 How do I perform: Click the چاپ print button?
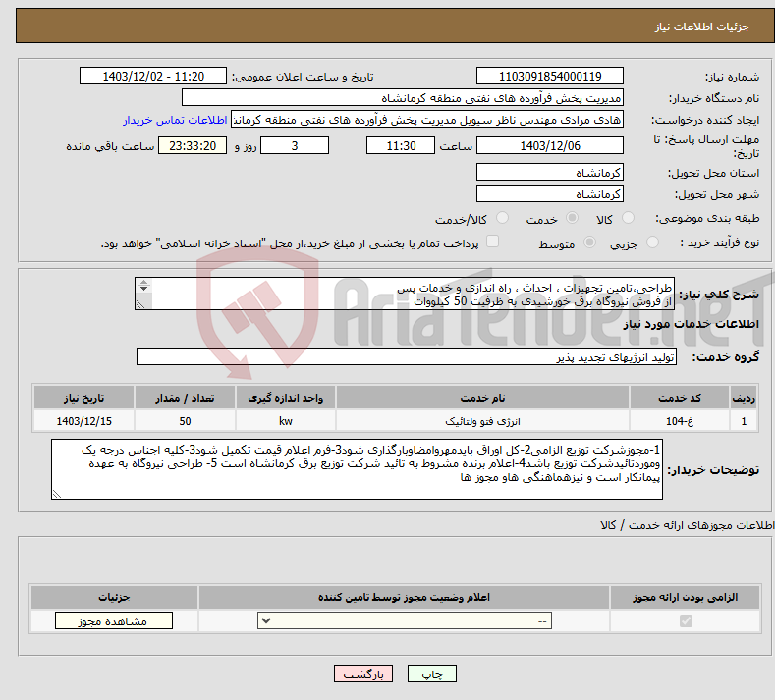coord(432,673)
